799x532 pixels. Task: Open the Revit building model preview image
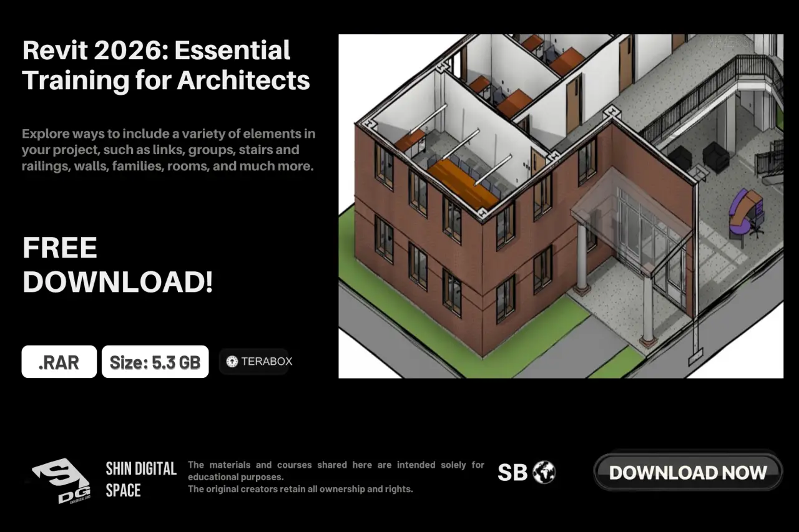(561, 206)
